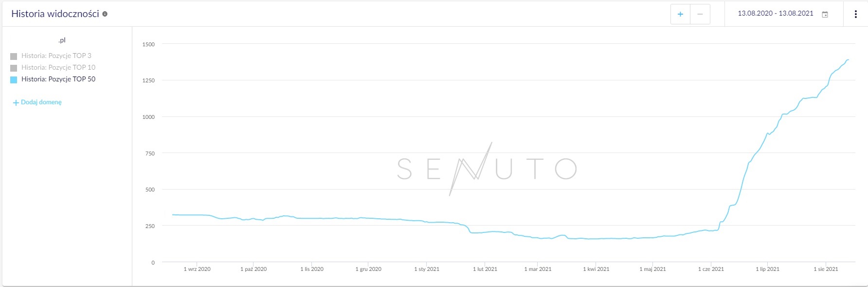Click the Dodaj domenę link
Image resolution: width=868 pixels, height=287 pixels.
point(41,102)
